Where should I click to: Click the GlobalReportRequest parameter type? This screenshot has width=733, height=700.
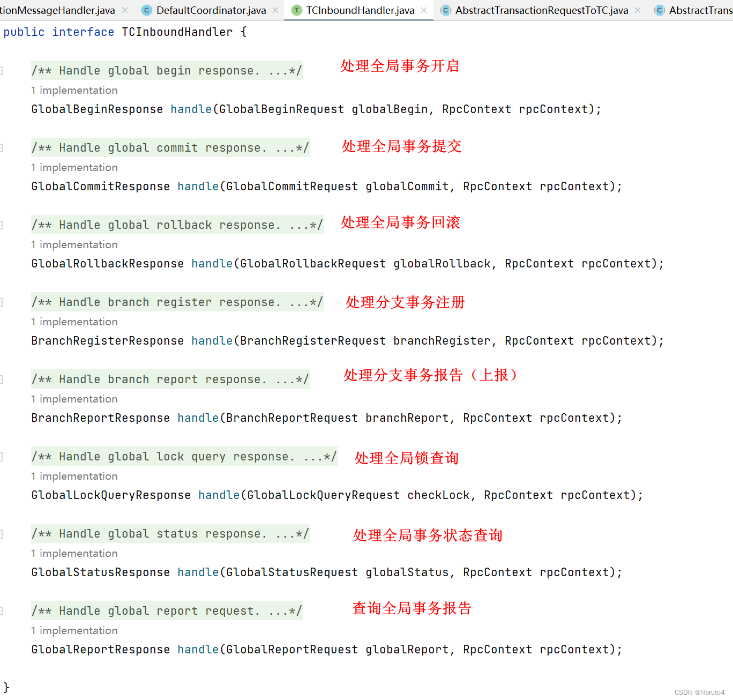pos(292,650)
